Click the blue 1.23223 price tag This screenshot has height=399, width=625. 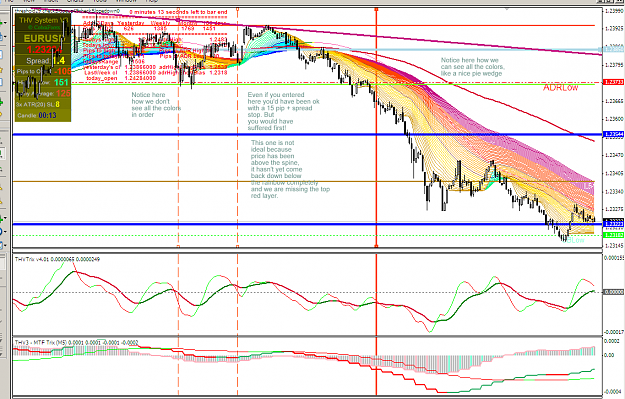click(x=614, y=224)
